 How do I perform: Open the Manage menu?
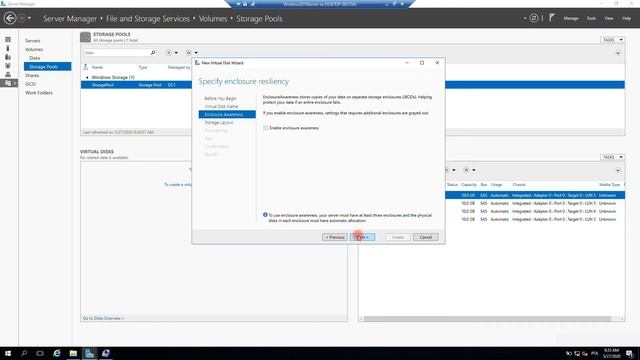coord(571,18)
